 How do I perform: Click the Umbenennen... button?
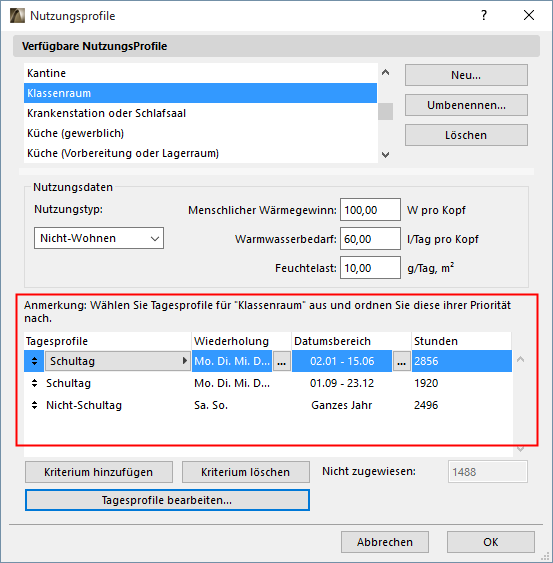pos(466,105)
